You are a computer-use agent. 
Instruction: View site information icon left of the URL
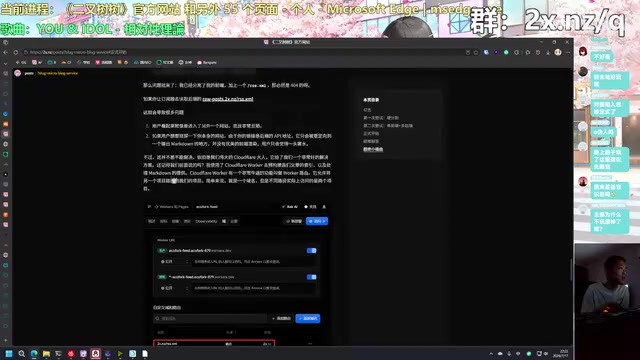click(x=26, y=52)
